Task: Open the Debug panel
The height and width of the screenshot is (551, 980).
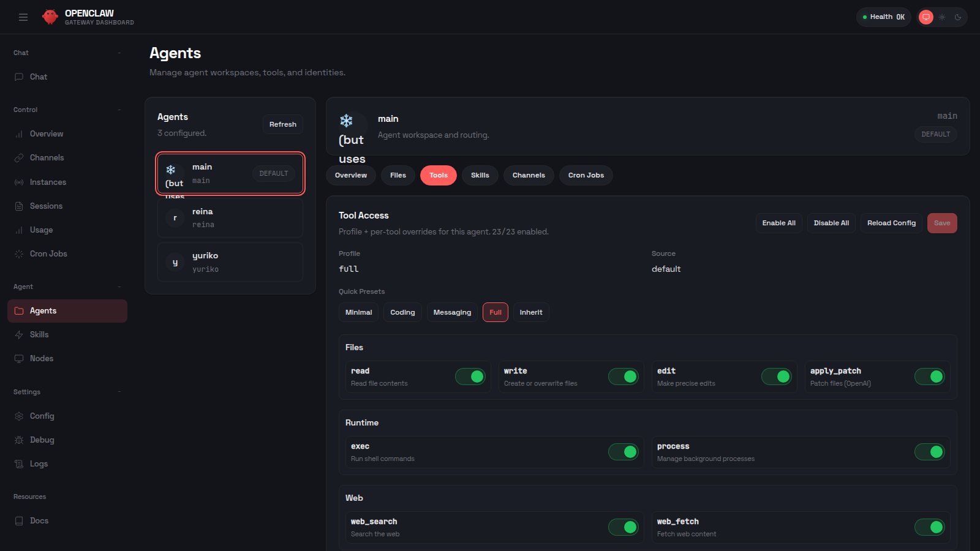Action: click(42, 440)
